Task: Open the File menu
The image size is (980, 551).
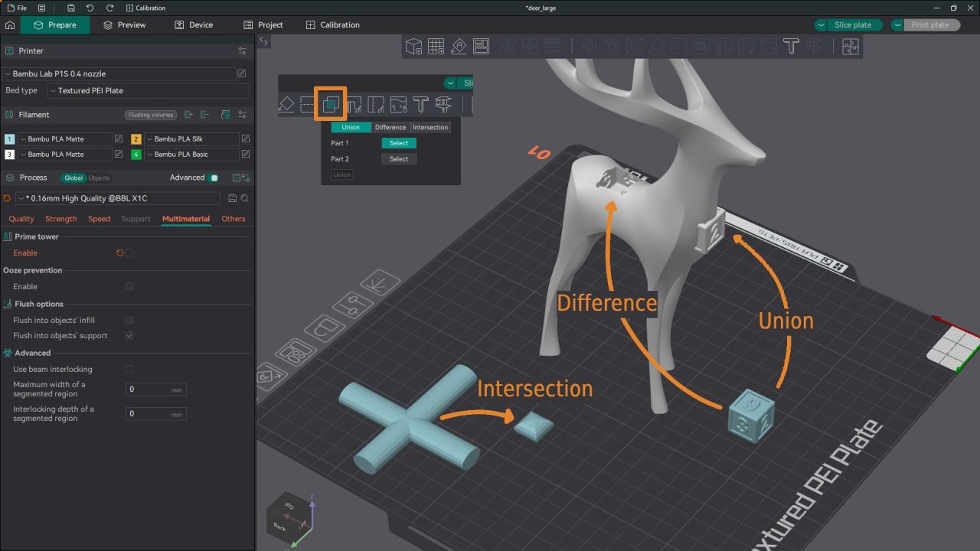Action: tap(19, 8)
